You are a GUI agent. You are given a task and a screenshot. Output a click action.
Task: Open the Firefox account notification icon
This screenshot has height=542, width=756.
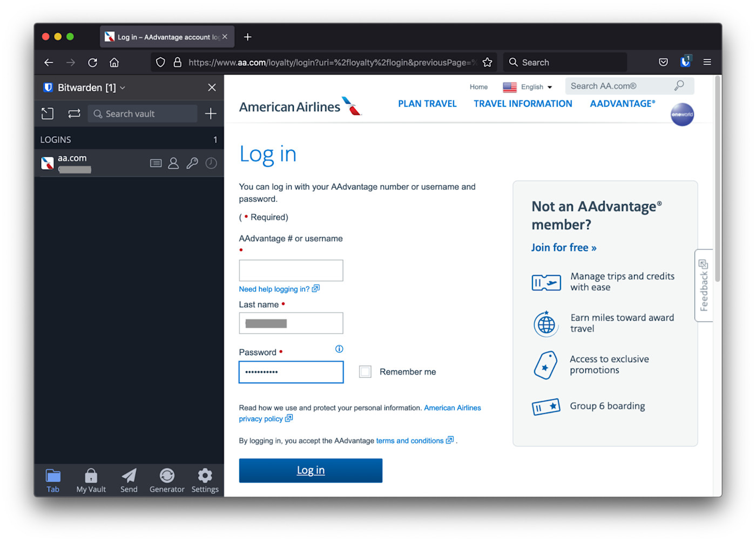685,62
